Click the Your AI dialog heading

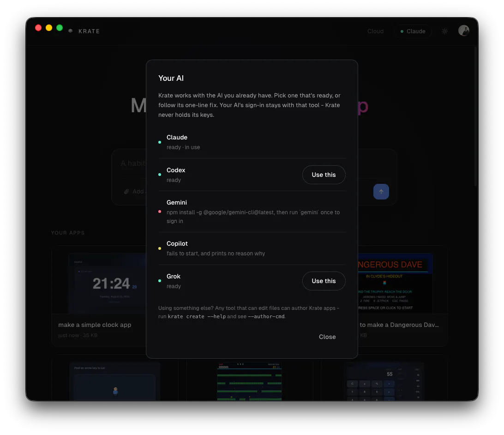[171, 78]
